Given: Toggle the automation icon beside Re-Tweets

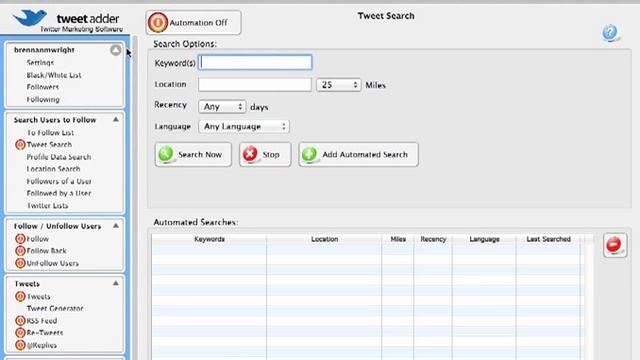Looking at the screenshot, I should tap(20, 332).
